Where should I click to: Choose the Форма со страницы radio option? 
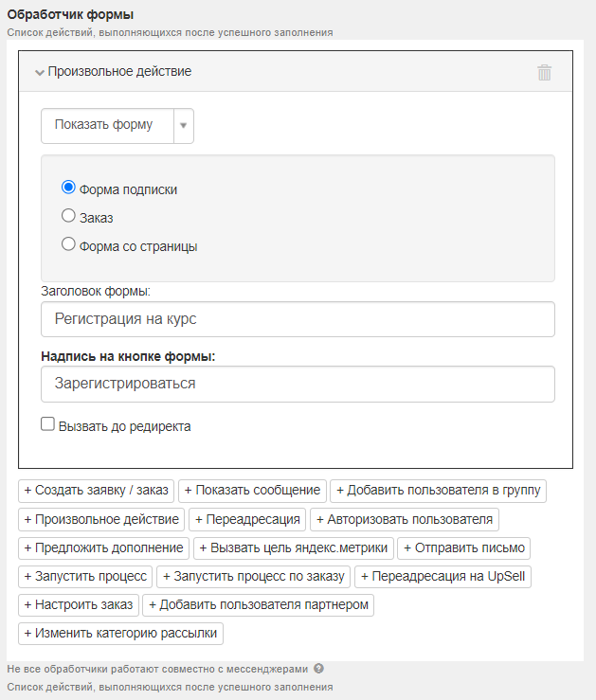68,244
